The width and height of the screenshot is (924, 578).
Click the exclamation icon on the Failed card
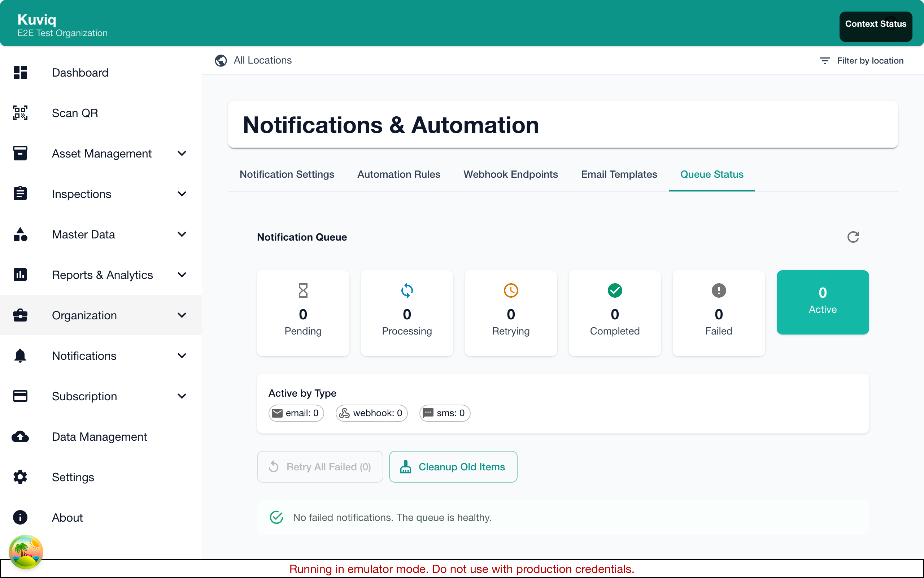coord(719,290)
